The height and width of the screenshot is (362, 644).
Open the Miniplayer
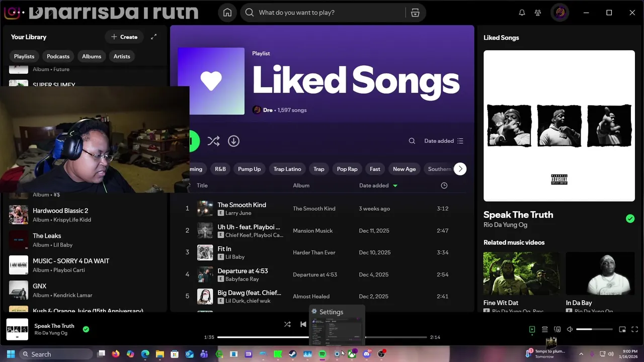622,329
